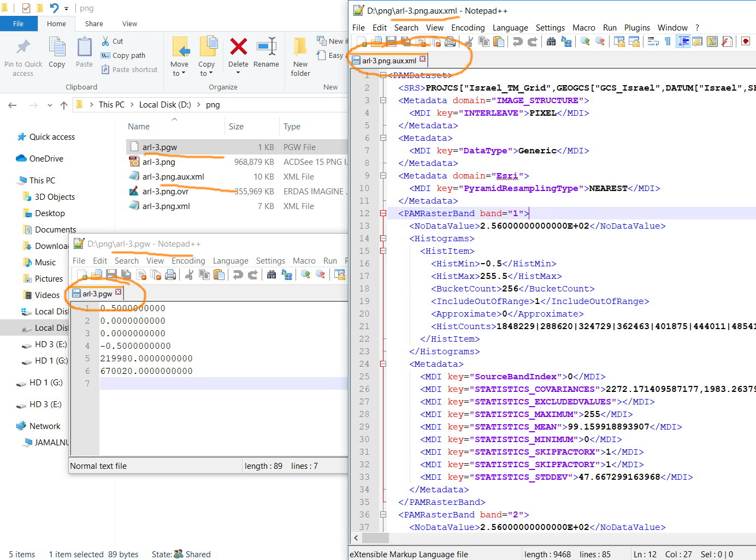756x560 pixels.
Task: Click Undo arrow in arl-3.png.aux.xml Notepad++ toolbar
Action: pos(517,41)
